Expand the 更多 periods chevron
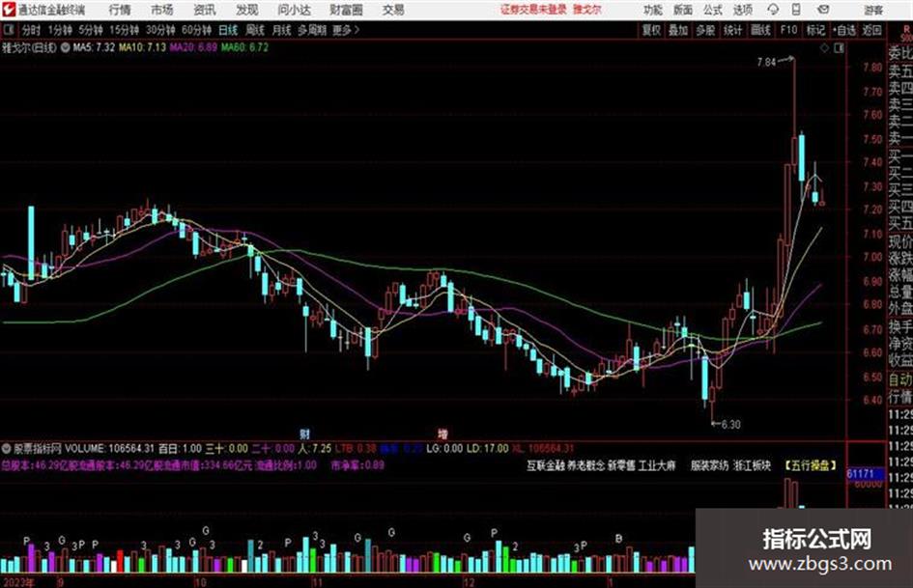 click(346, 30)
